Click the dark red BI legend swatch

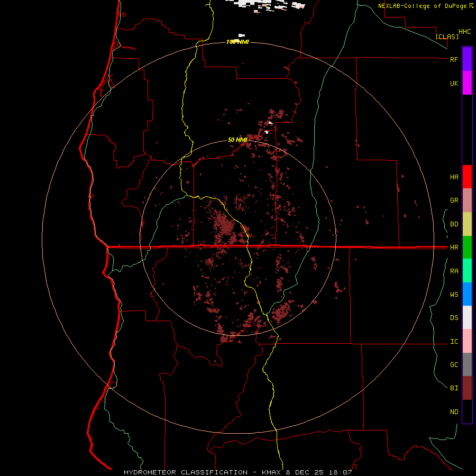click(x=467, y=388)
